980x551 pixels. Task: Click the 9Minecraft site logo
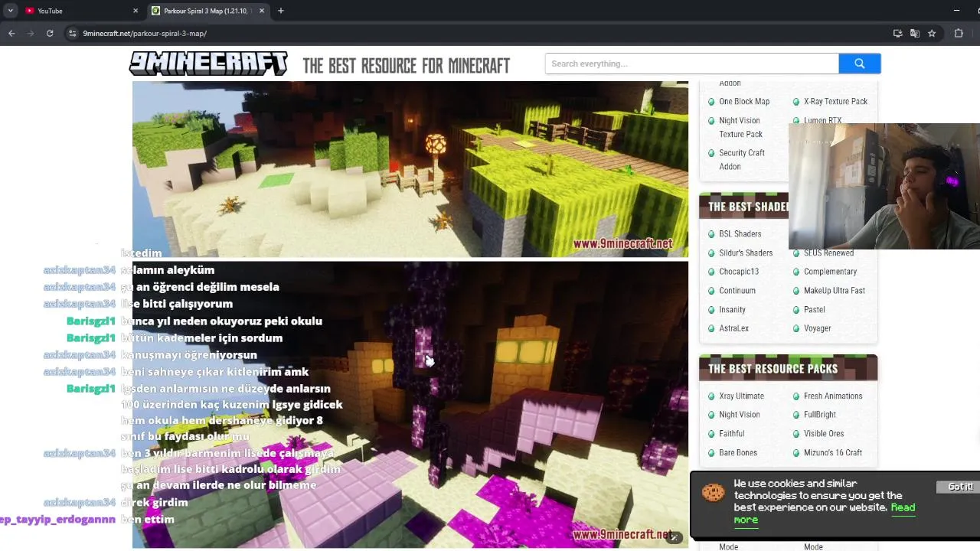208,64
